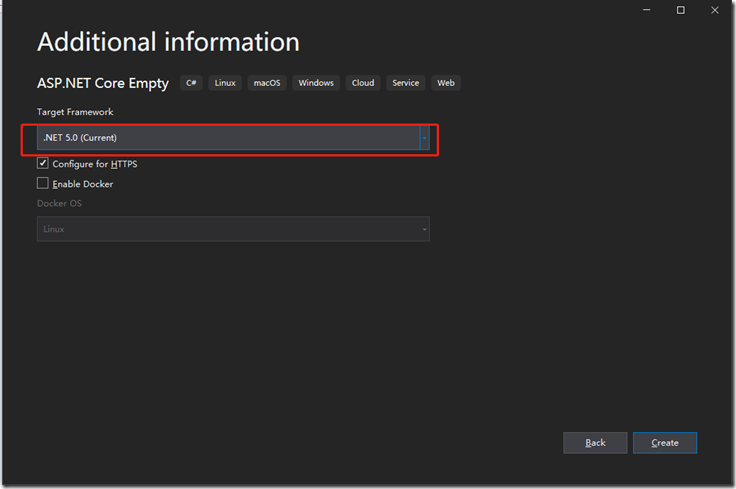Click the Windows tag
The image size is (736, 489).
tap(316, 83)
